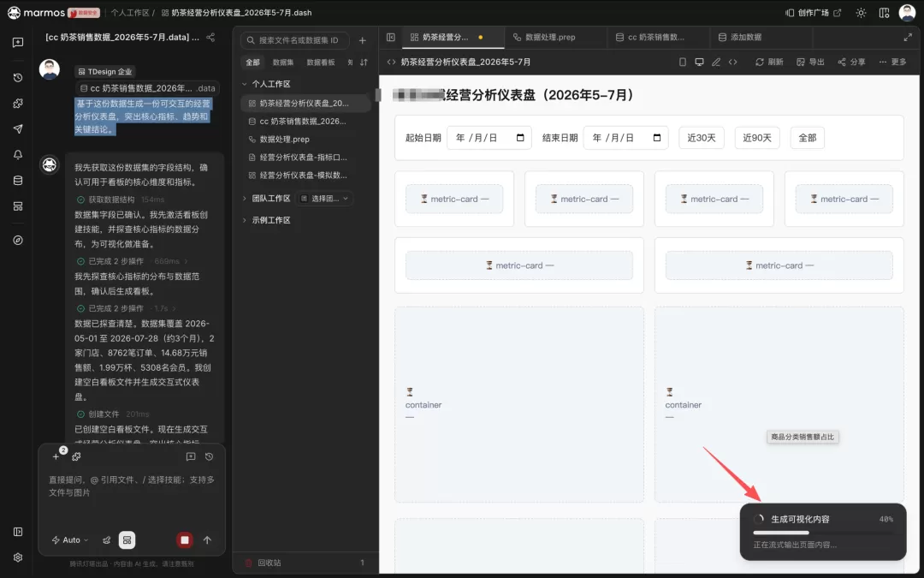Switch theme with sun icon

point(861,12)
